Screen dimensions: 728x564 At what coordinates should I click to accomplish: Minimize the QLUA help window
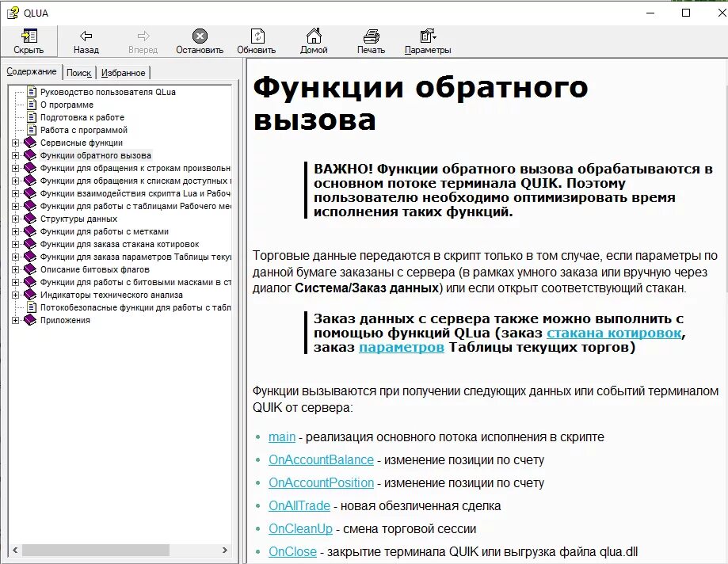tap(650, 13)
